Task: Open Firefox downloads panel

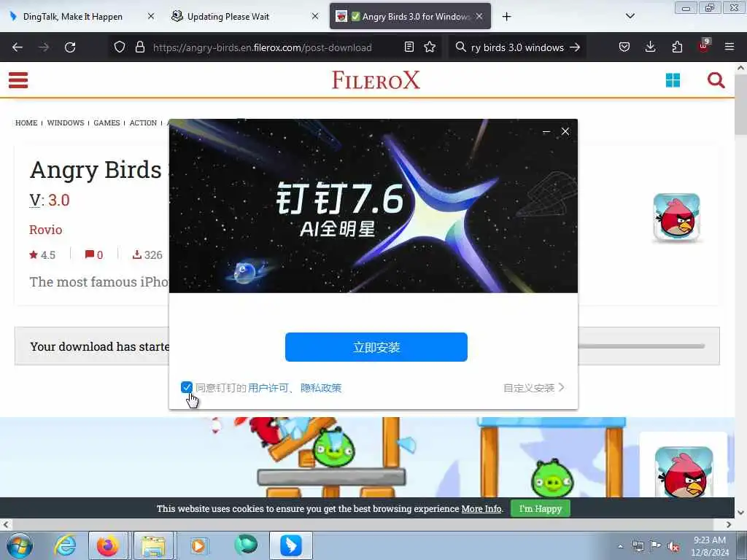Action: tap(650, 47)
